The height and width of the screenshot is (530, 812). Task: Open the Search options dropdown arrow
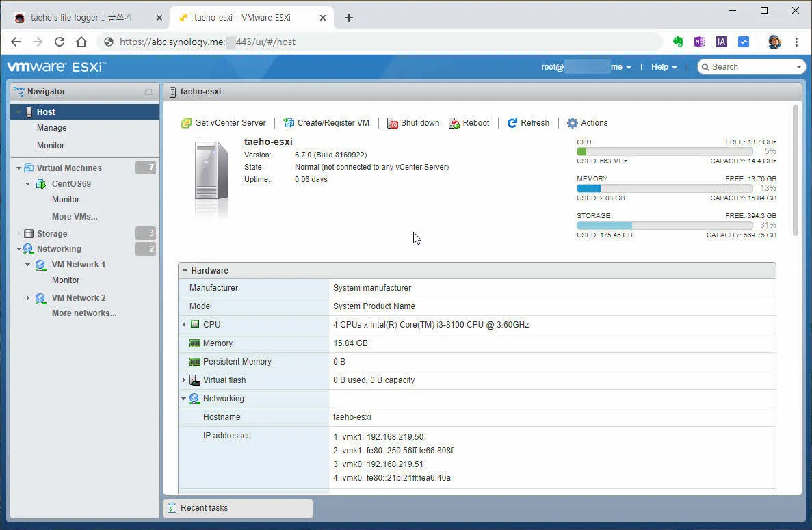(798, 67)
